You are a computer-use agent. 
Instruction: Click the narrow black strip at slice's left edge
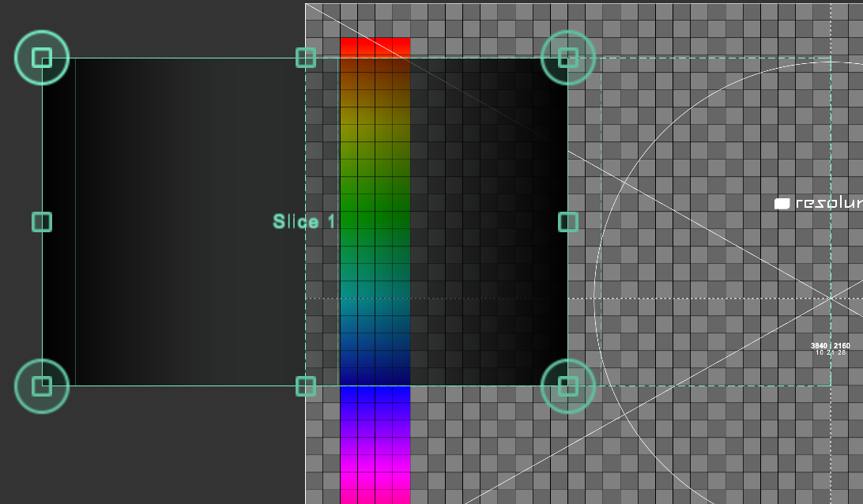[58, 222]
